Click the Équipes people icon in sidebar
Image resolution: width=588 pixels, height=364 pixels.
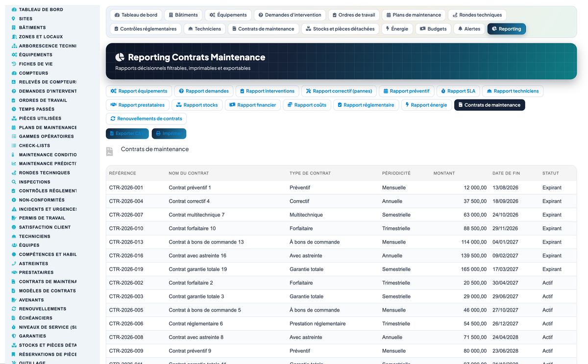click(x=14, y=245)
